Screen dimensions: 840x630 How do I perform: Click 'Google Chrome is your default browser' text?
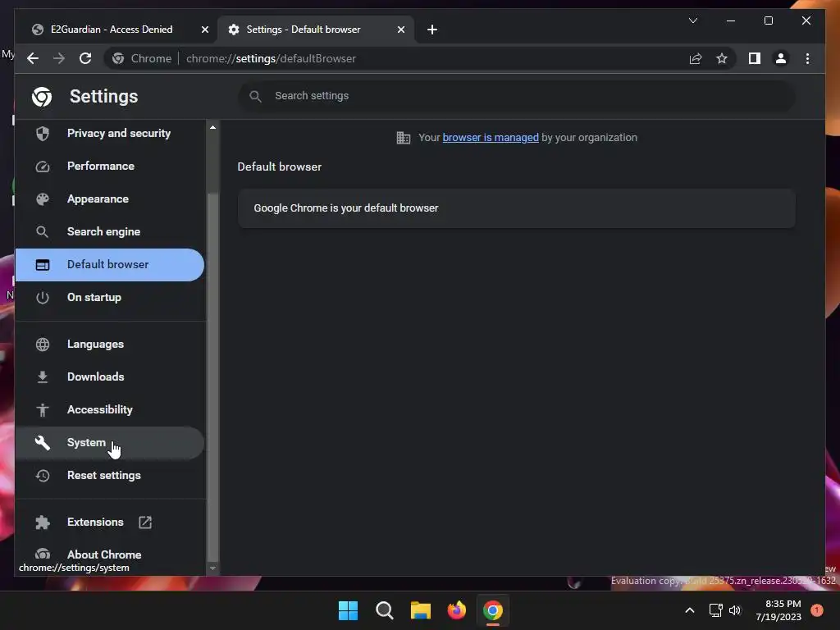click(346, 208)
